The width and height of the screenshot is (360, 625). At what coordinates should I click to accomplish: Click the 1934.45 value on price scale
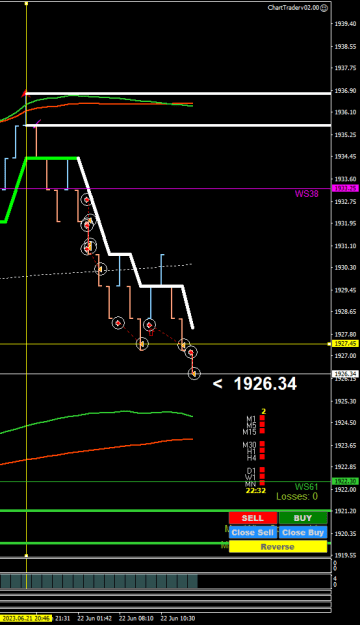pyautogui.click(x=345, y=157)
